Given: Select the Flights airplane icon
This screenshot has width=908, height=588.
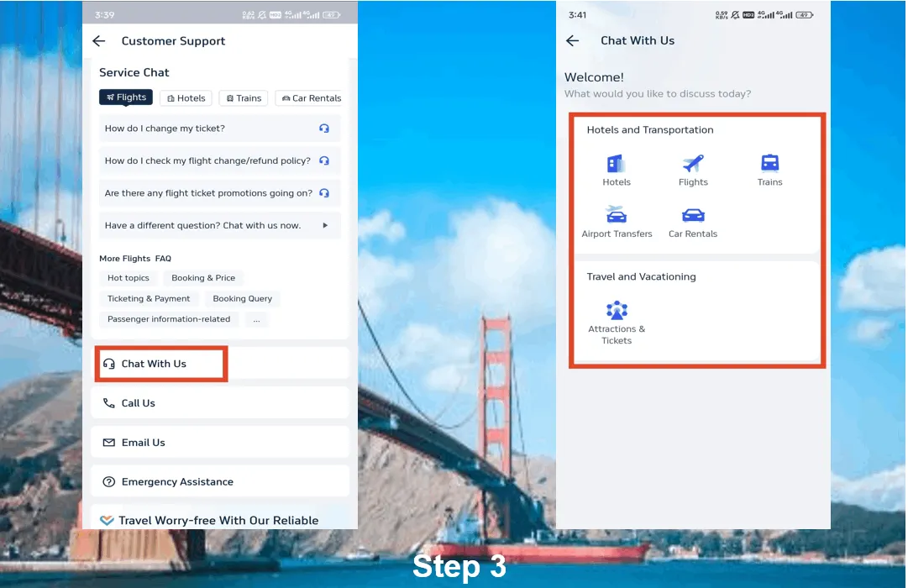Looking at the screenshot, I should (693, 164).
